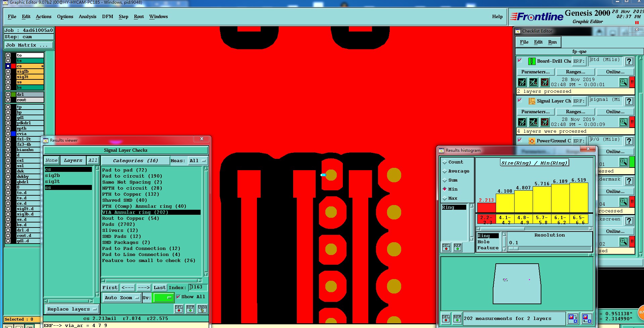644x328 pixels.
Task: Select Average radio in Results histogram
Action: [445, 171]
